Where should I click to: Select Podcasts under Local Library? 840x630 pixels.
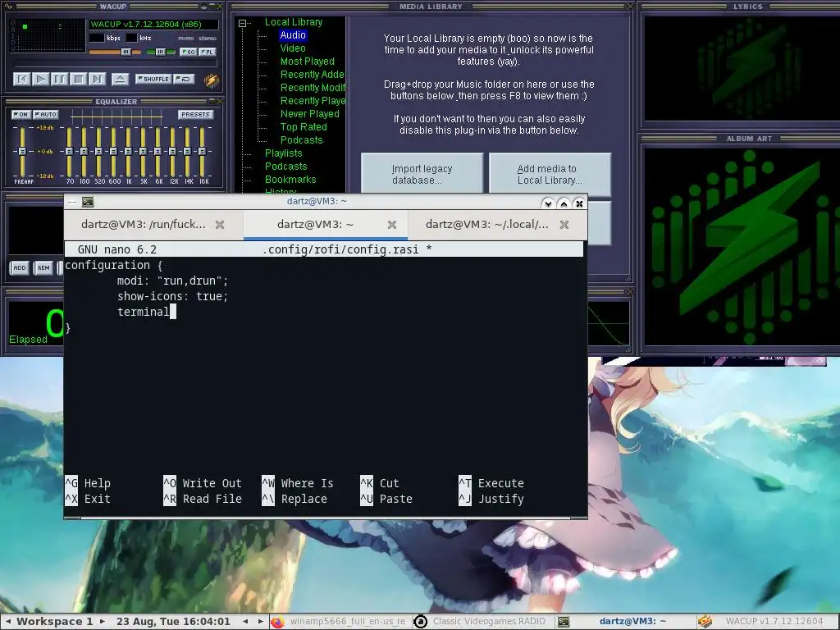[x=301, y=139]
